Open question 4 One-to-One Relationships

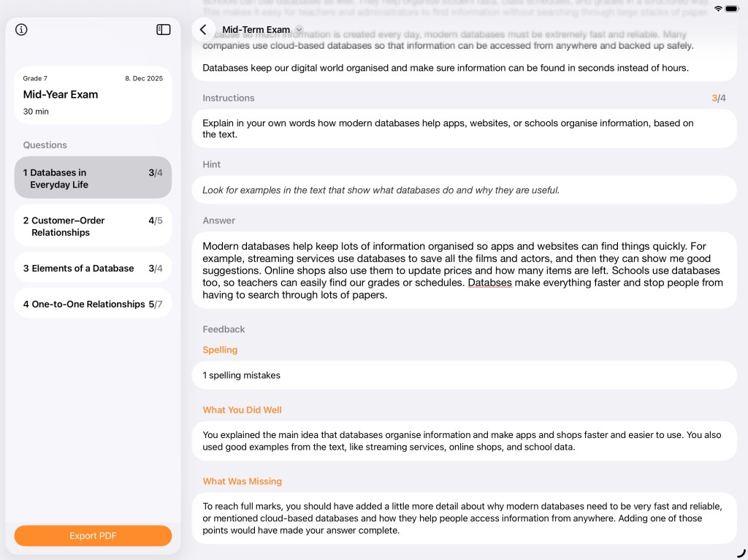[x=93, y=304]
